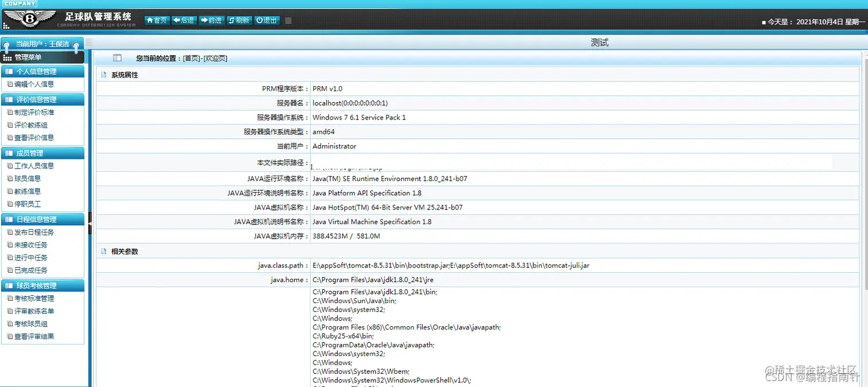Open 工作人员信息
This screenshot has width=868, height=387.
34,166
